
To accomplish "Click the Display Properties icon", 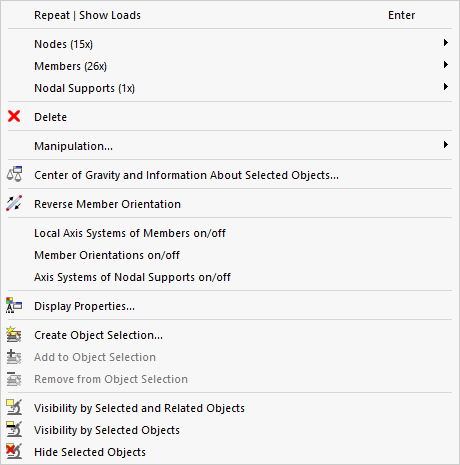I will (14, 306).
